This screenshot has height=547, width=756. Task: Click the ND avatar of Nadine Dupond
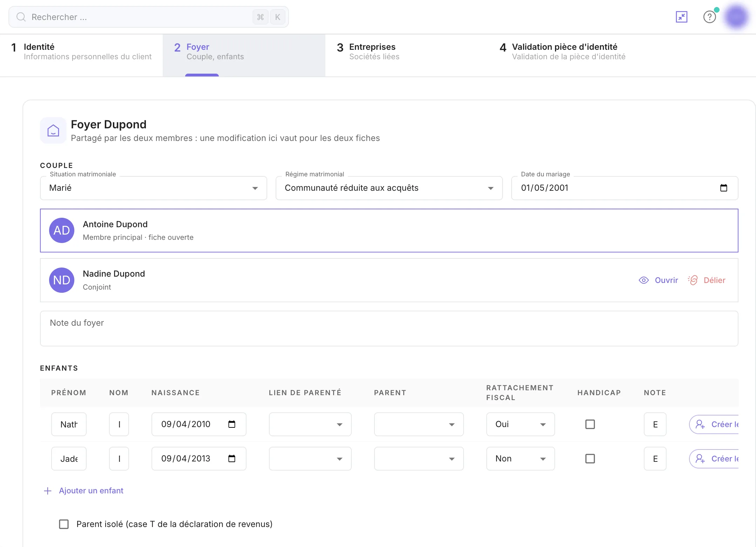pyautogui.click(x=62, y=280)
